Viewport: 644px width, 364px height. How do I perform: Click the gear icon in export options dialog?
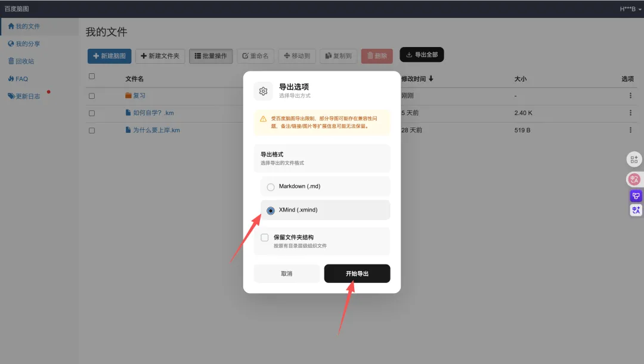coord(263,91)
